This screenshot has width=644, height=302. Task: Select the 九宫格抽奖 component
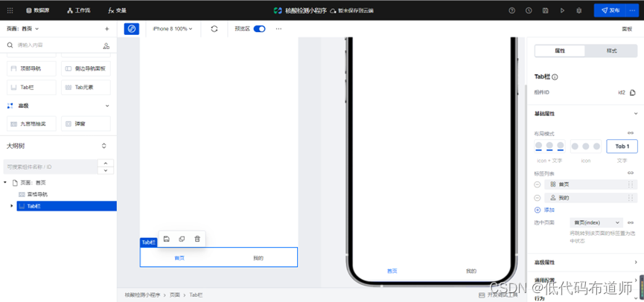31,123
